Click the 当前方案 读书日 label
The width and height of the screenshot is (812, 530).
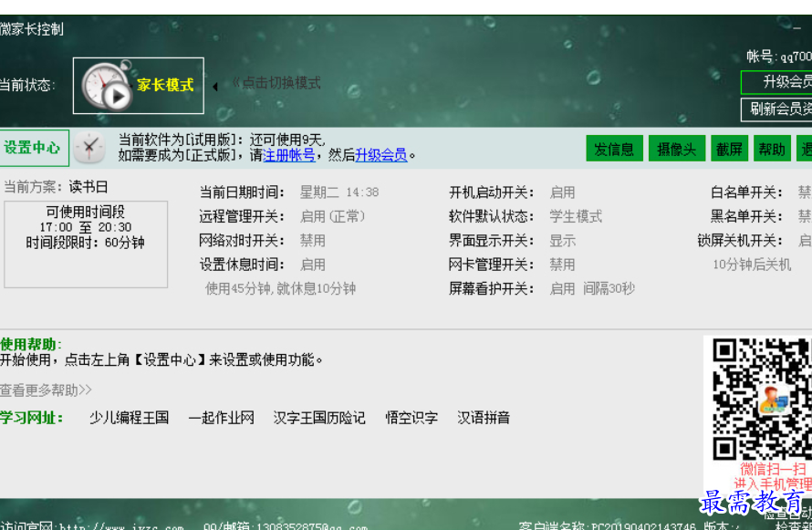pyautogui.click(x=56, y=187)
